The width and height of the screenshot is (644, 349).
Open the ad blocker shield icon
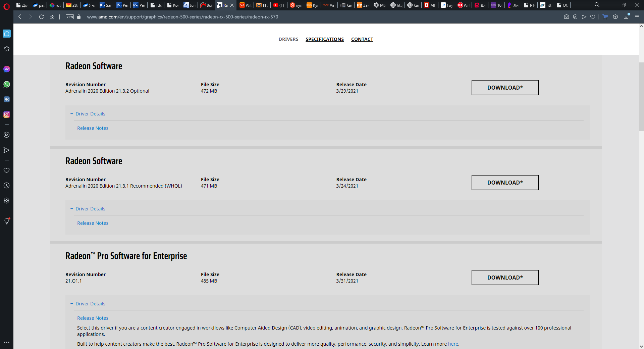click(x=575, y=17)
